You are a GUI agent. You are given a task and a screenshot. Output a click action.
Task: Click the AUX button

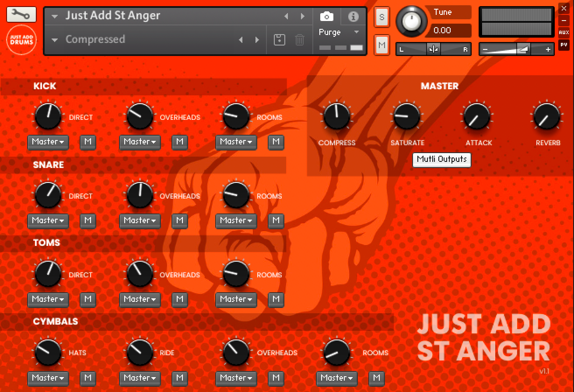[x=563, y=32]
